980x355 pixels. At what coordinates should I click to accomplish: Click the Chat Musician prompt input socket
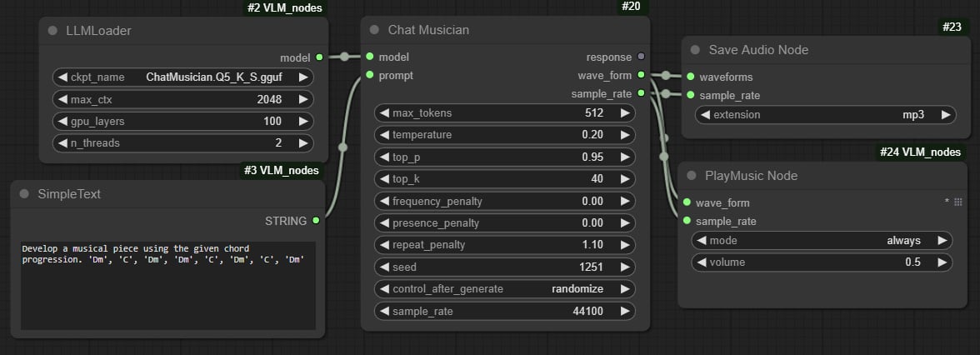(x=369, y=75)
